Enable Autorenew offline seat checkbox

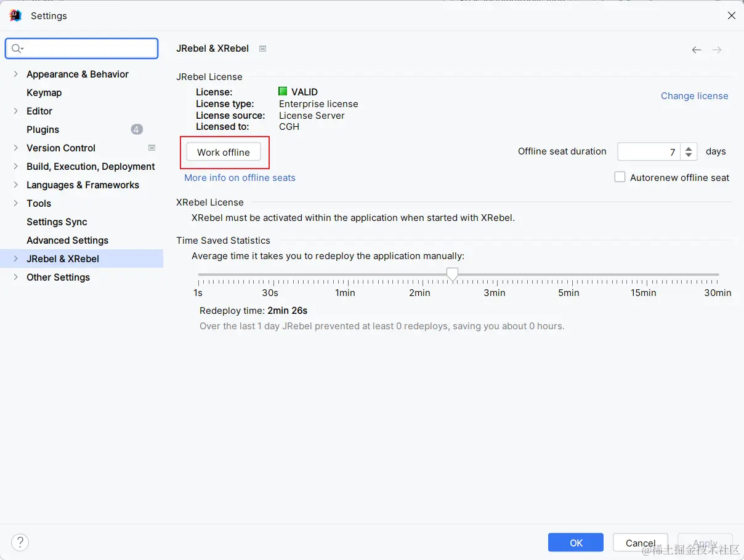click(620, 177)
